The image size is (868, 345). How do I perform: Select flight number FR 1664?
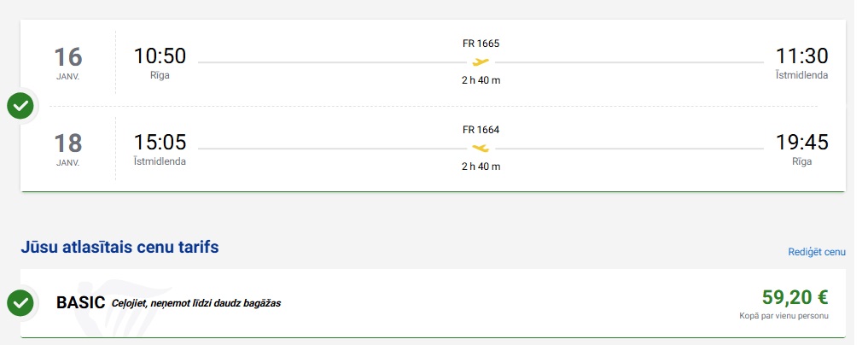[x=481, y=130]
